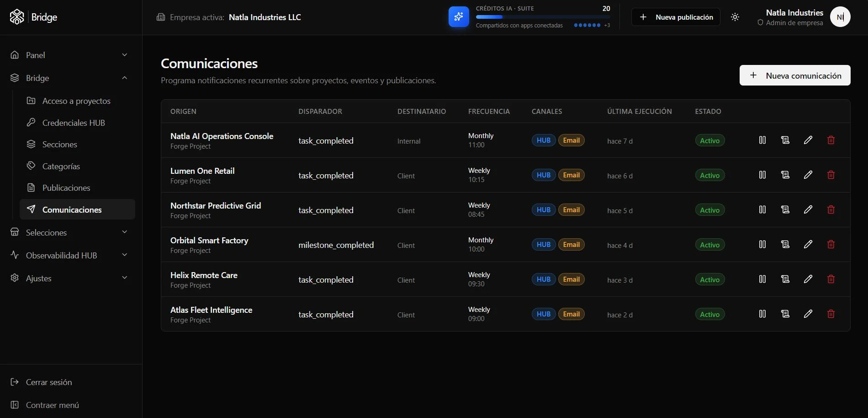868x418 pixels.
Task: Open history log for Helix Remote Care
Action: 785,279
